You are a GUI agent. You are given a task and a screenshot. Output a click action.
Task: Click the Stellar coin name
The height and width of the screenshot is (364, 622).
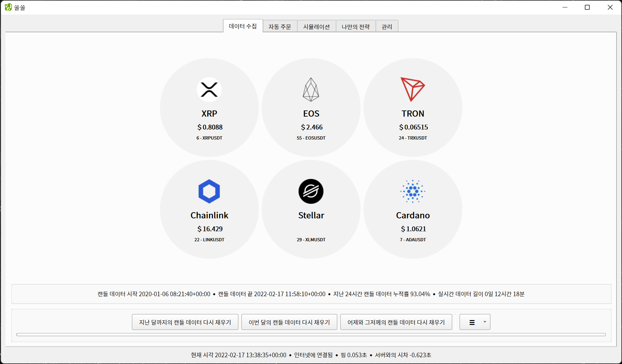pos(311,215)
